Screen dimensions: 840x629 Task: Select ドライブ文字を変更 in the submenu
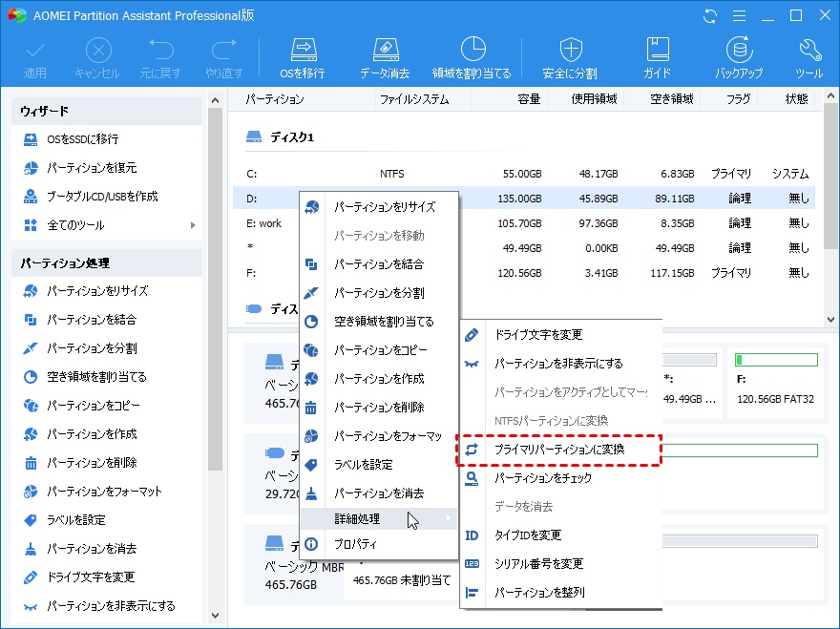pyautogui.click(x=561, y=335)
